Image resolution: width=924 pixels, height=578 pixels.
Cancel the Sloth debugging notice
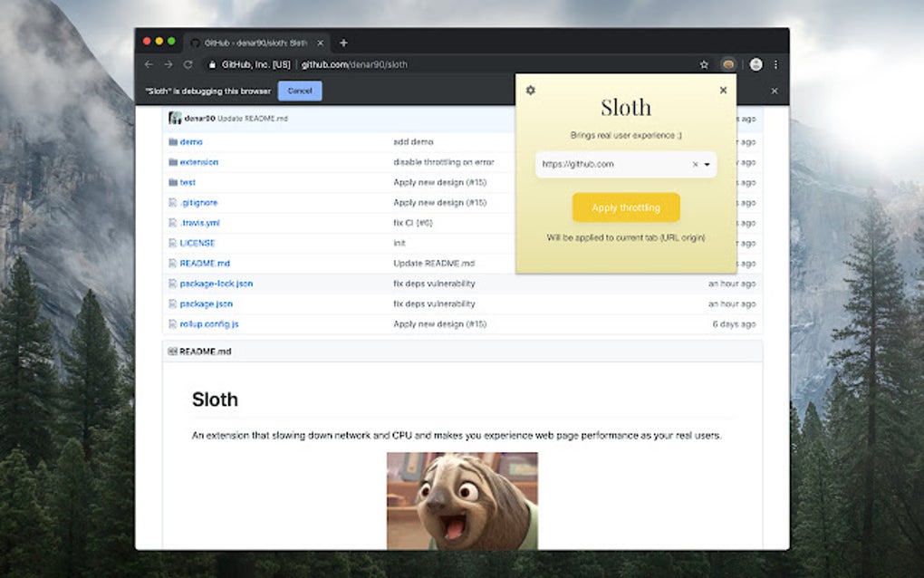pyautogui.click(x=299, y=91)
